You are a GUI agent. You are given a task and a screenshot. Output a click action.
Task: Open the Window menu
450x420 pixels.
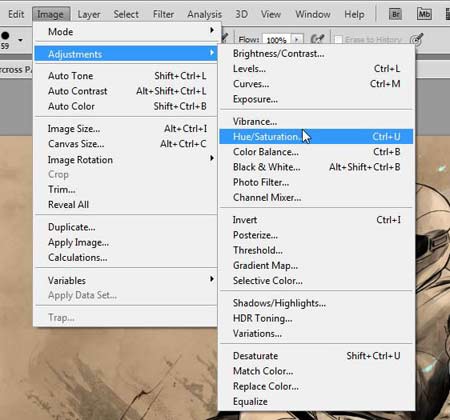point(313,14)
